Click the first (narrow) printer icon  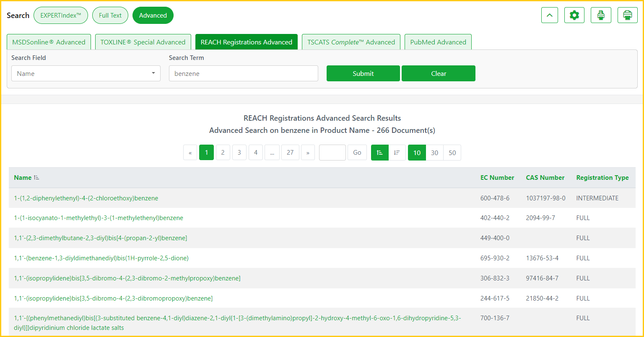[x=601, y=16]
